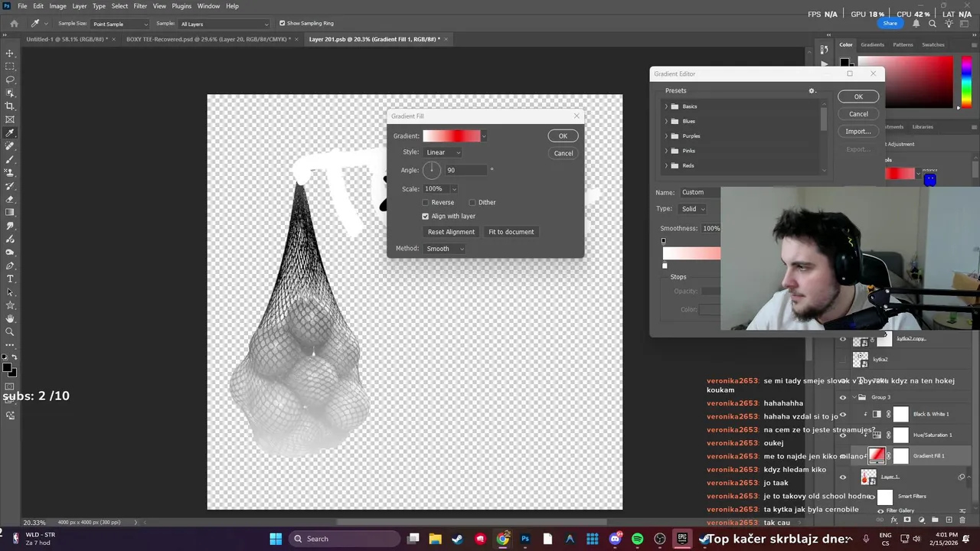
Task: Click Cancel in the Gradient Fill dialog
Action: [x=563, y=153]
